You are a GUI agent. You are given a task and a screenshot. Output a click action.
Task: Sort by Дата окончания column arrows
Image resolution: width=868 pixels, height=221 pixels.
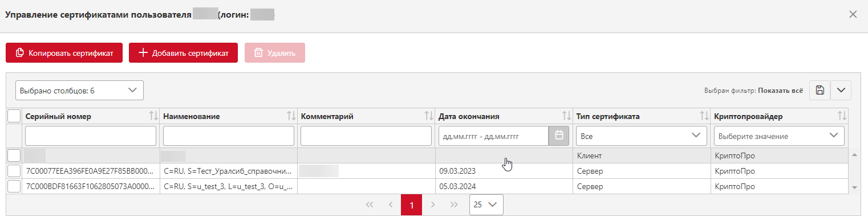point(566,116)
